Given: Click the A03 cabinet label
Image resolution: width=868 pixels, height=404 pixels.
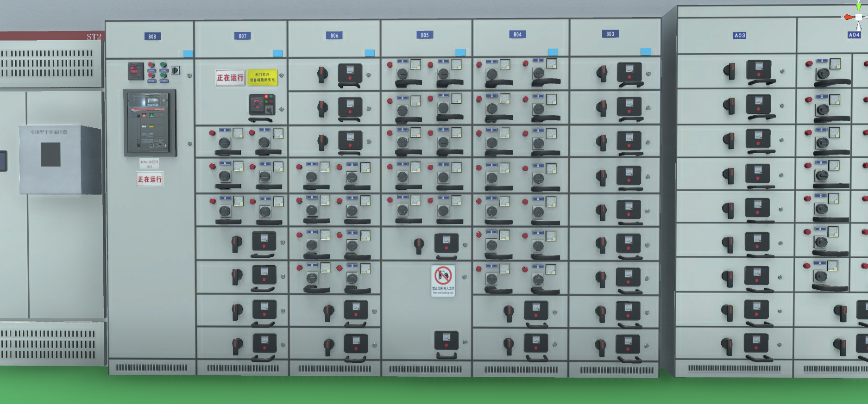Looking at the screenshot, I should pyautogui.click(x=740, y=36).
